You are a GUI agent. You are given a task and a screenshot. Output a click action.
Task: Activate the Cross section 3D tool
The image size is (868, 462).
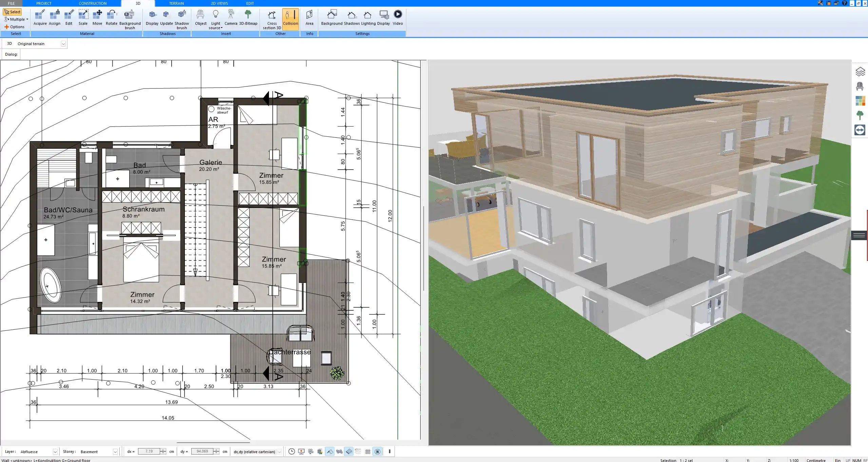click(x=272, y=19)
